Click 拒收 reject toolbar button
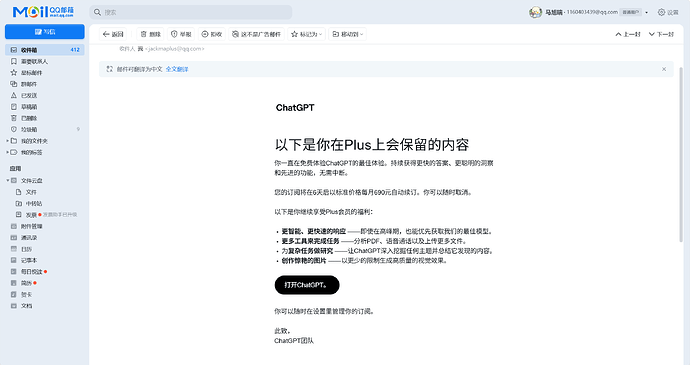Screen dimensions: 690x365 pos(212,34)
